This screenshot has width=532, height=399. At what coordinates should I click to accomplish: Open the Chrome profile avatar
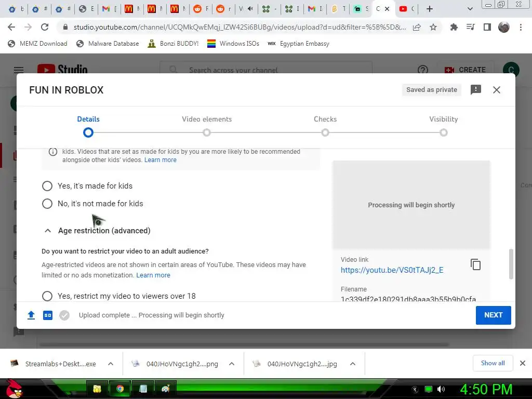tap(504, 27)
